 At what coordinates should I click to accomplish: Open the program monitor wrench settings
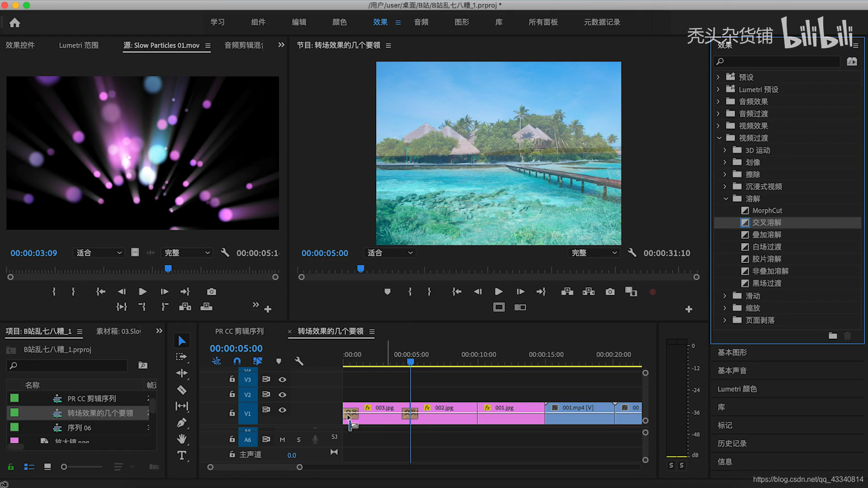tap(632, 253)
